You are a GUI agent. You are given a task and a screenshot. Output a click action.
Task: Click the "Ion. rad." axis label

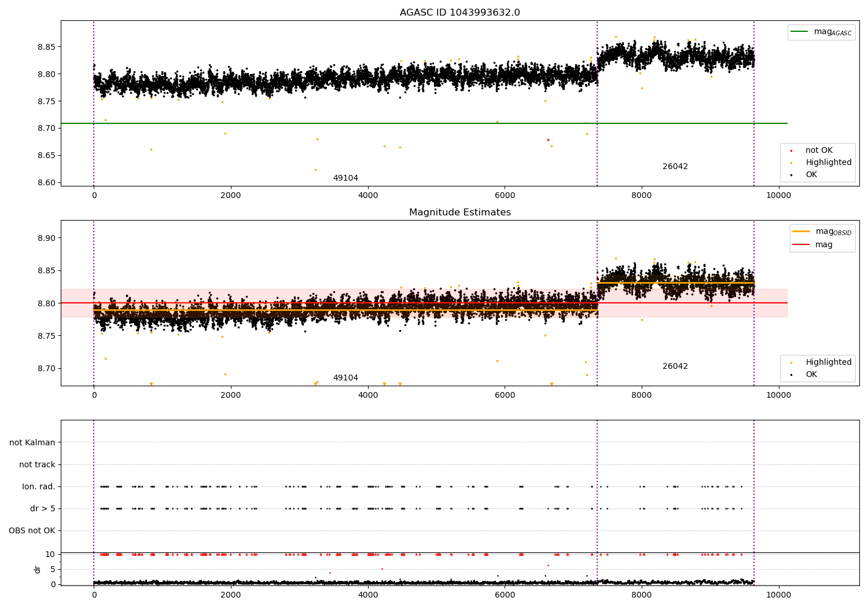point(39,487)
